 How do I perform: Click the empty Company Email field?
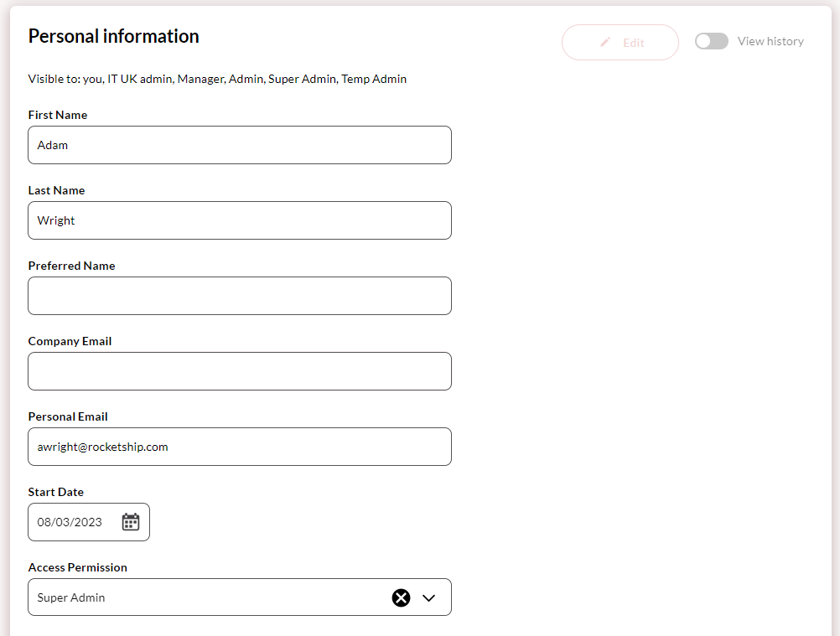coord(239,371)
